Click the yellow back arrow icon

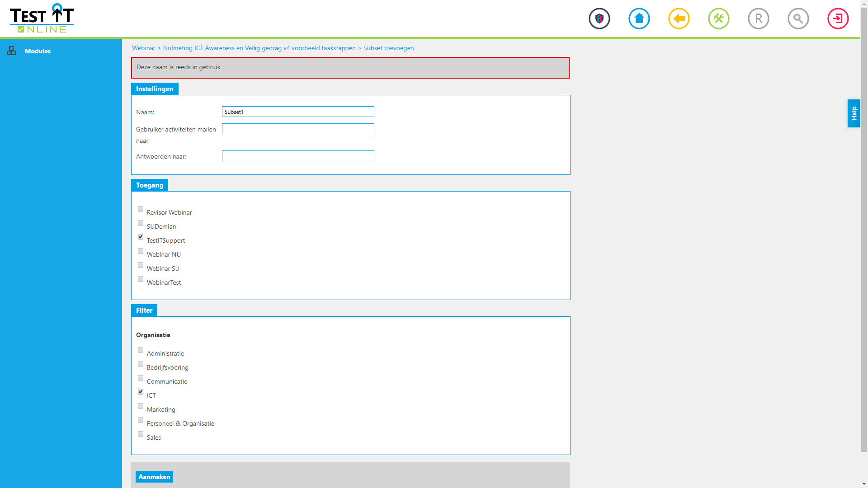coord(679,19)
